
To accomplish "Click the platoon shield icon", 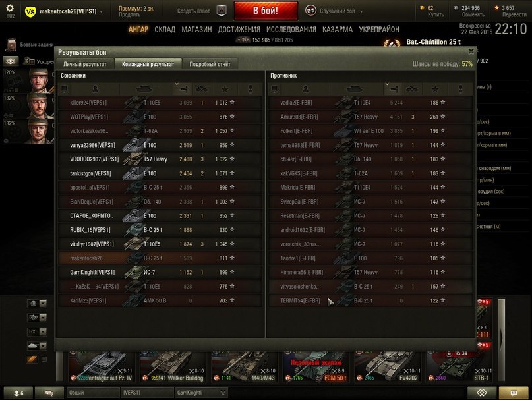I will tap(222, 11).
